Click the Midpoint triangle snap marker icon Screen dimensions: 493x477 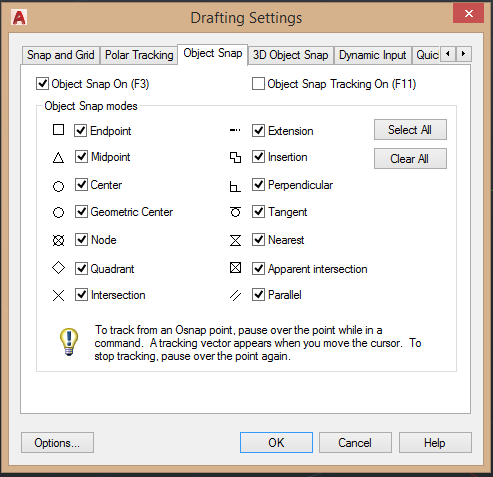58,157
